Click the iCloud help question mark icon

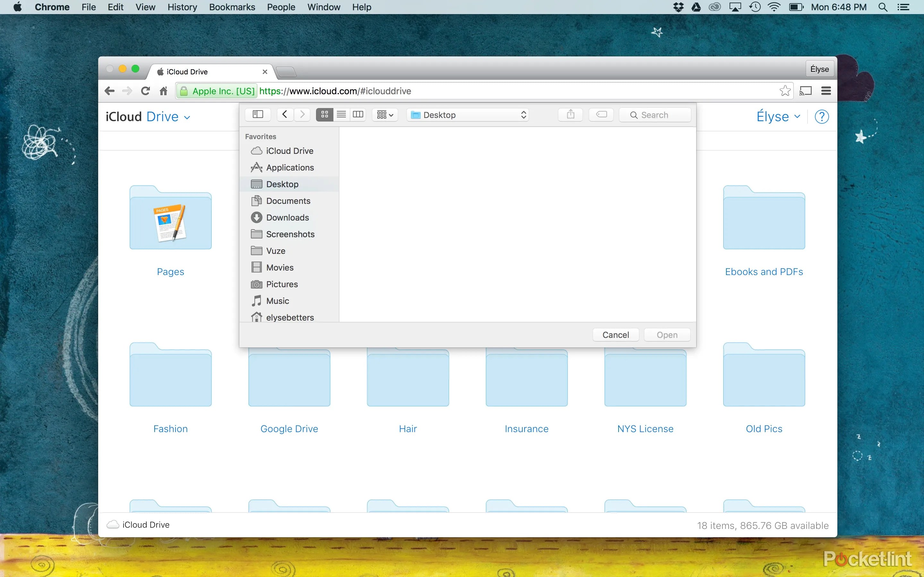click(x=822, y=117)
